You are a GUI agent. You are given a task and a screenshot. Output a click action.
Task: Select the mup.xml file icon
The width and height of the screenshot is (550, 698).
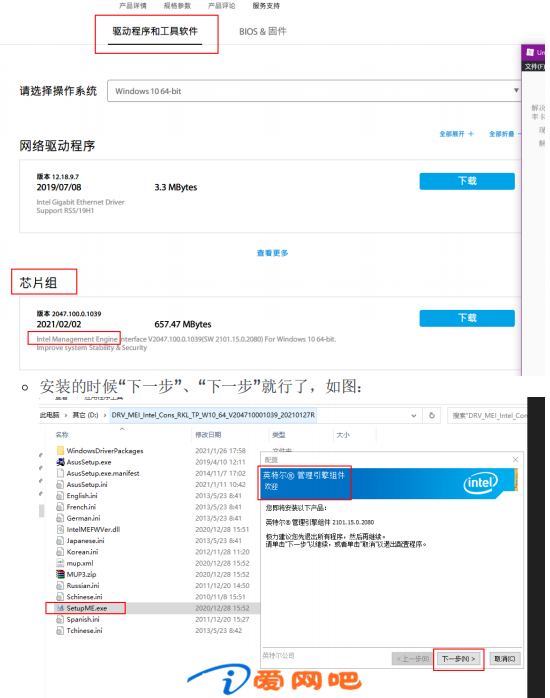(61, 563)
